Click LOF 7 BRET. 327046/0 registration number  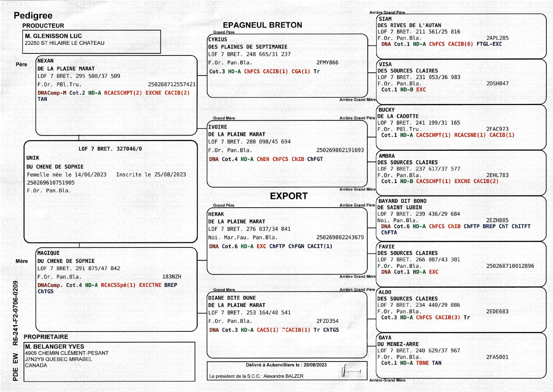pos(110,149)
